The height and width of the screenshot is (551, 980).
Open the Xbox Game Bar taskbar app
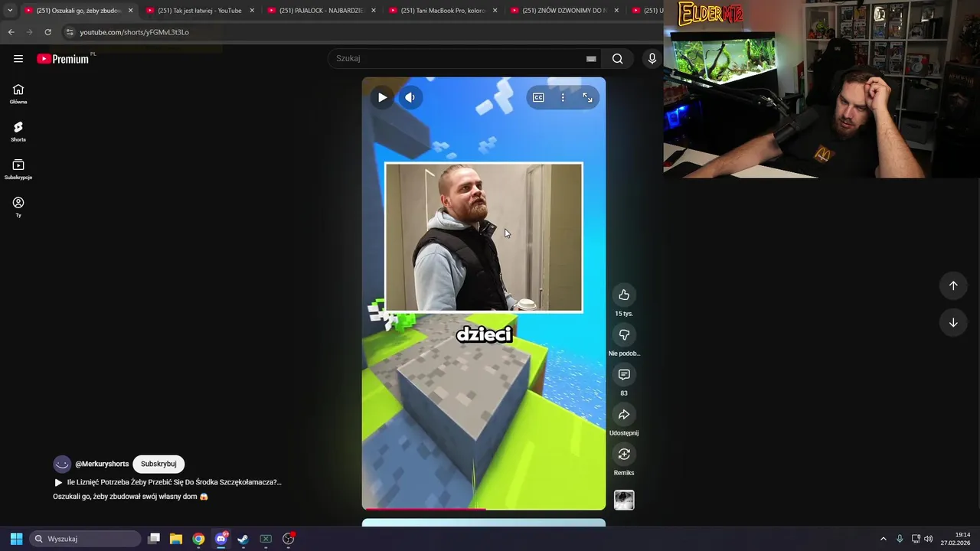(266, 539)
